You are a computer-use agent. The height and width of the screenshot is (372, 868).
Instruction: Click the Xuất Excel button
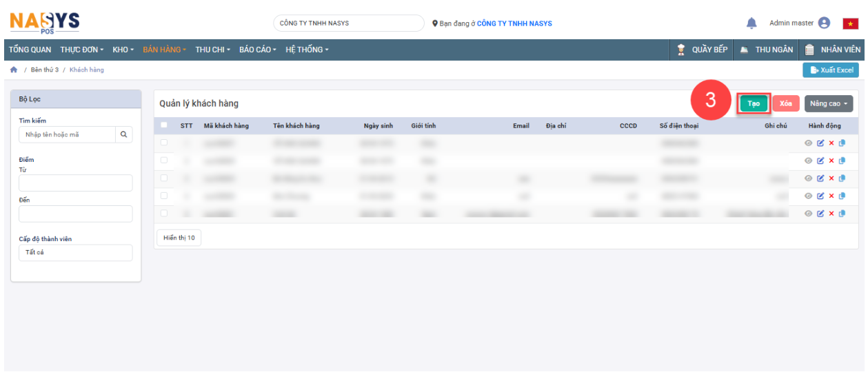click(831, 70)
